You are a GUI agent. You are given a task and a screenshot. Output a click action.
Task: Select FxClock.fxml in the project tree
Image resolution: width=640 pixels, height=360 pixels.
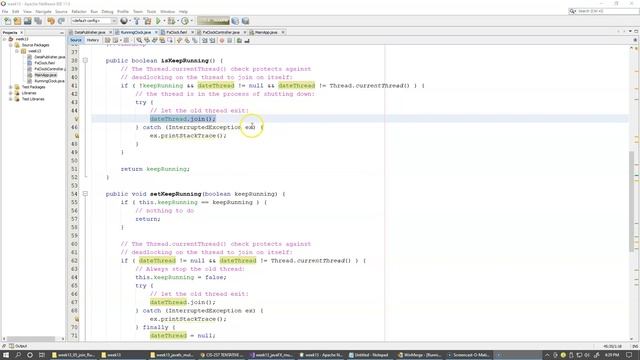44,63
